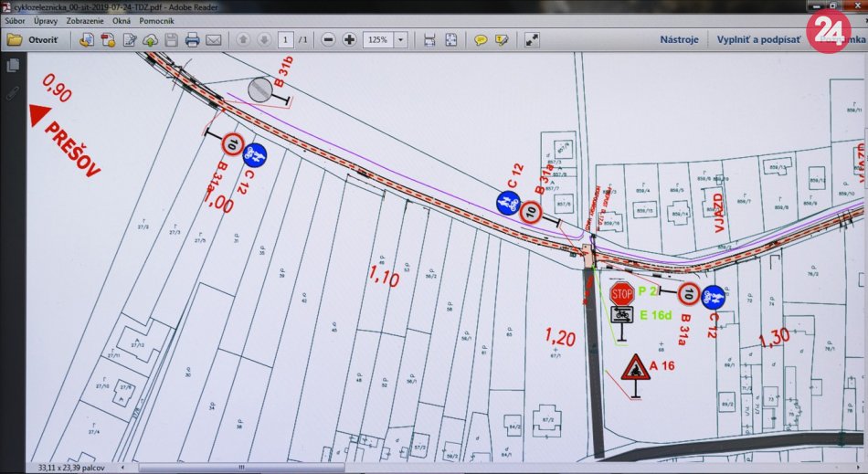Click the page number input field
The image size is (868, 474).
coord(286,40)
